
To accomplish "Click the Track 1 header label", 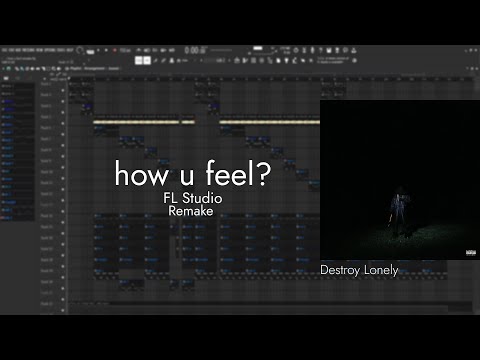I will pyautogui.click(x=46, y=84).
